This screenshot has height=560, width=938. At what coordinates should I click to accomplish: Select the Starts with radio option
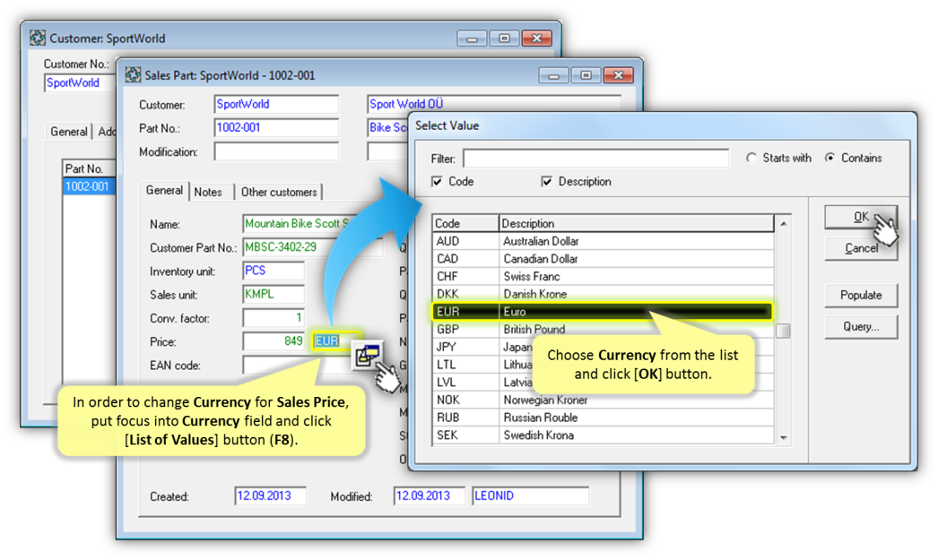point(751,158)
